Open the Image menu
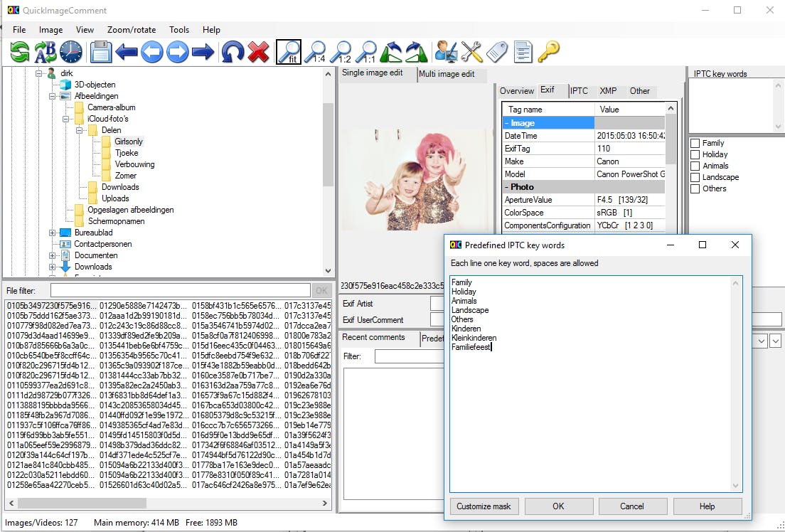This screenshot has width=785, height=532. coord(51,30)
